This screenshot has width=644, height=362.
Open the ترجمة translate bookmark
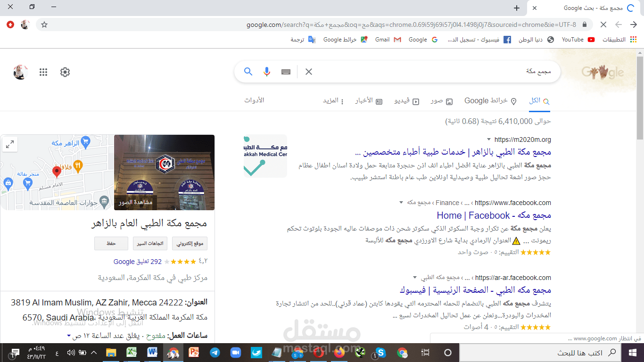pos(303,40)
